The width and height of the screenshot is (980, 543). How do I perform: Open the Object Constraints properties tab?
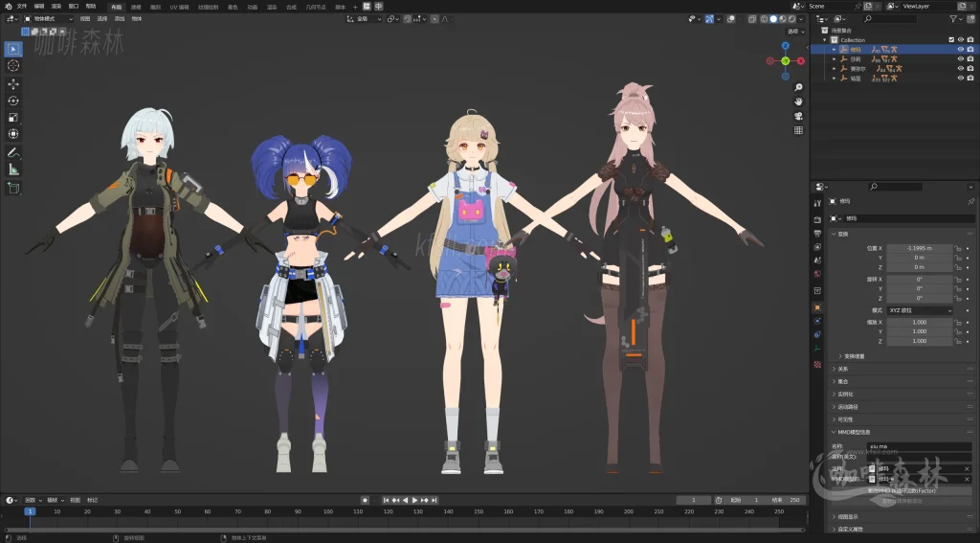coord(817,334)
